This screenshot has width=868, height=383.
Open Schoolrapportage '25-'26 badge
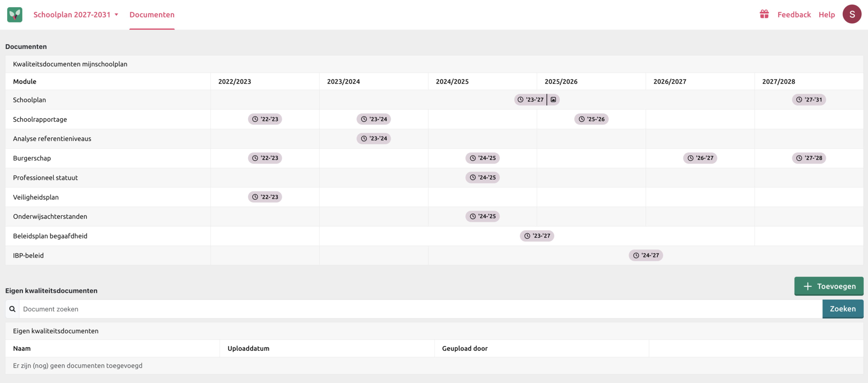(x=591, y=119)
